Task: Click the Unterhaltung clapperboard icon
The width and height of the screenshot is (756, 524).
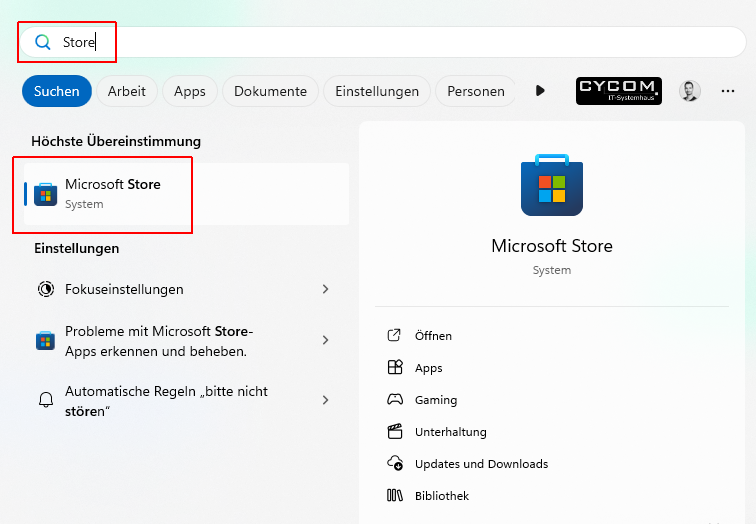Action: click(x=395, y=431)
